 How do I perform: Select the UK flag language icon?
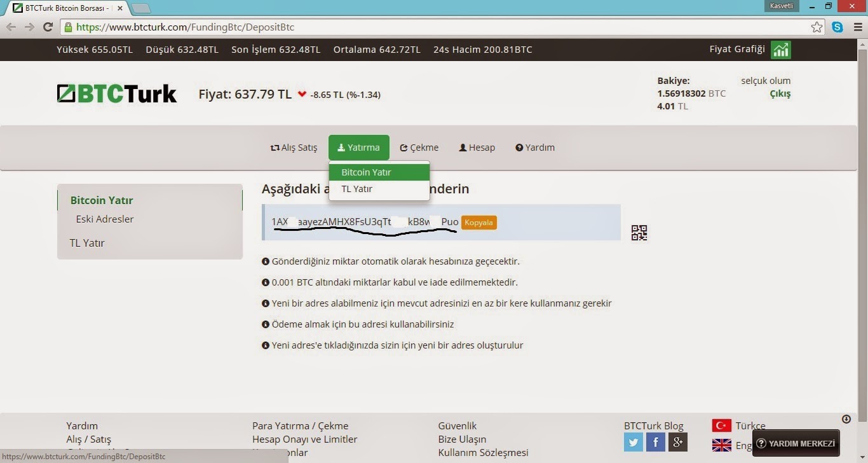tap(722, 445)
